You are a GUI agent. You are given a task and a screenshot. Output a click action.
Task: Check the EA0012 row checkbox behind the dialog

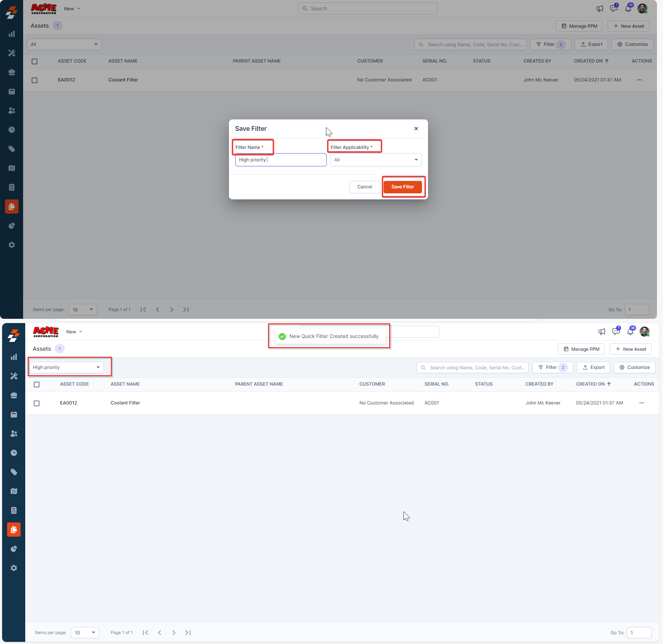(x=34, y=80)
